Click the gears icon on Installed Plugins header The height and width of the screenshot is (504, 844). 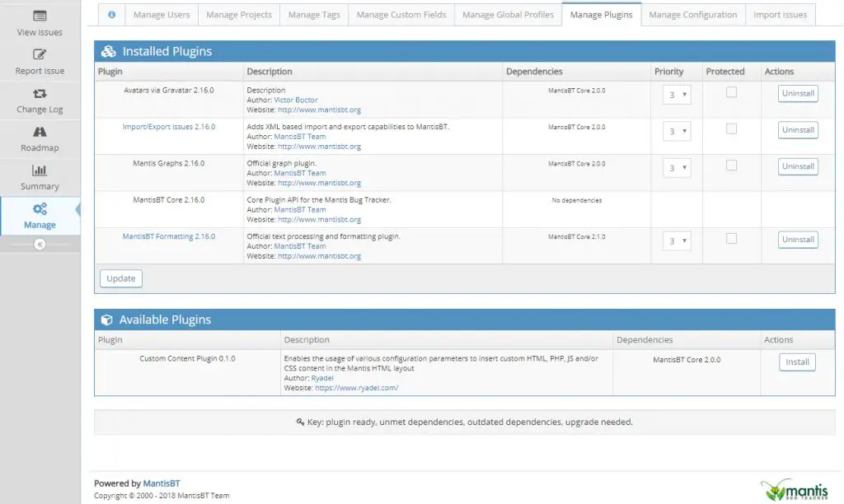coord(108,50)
